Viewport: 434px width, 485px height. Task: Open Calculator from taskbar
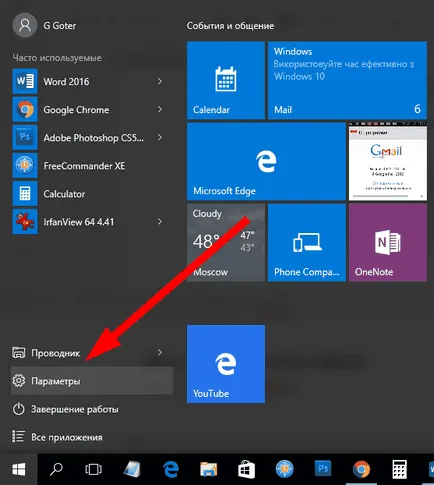pos(399,469)
